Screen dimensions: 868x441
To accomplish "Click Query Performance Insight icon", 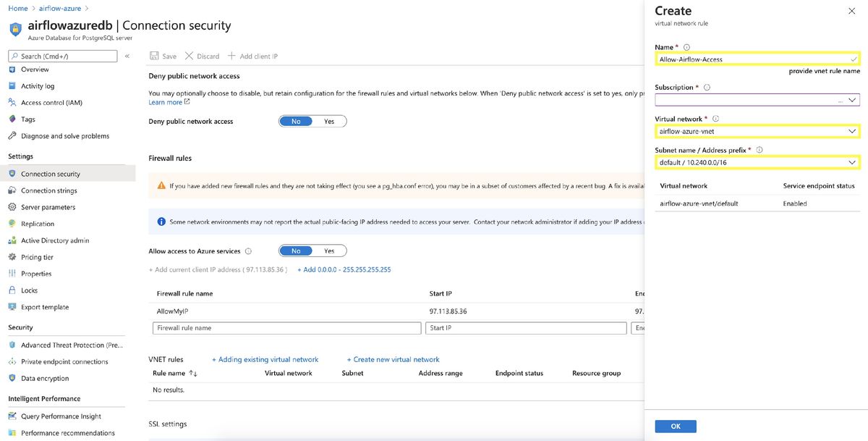I will pyautogui.click(x=12, y=416).
